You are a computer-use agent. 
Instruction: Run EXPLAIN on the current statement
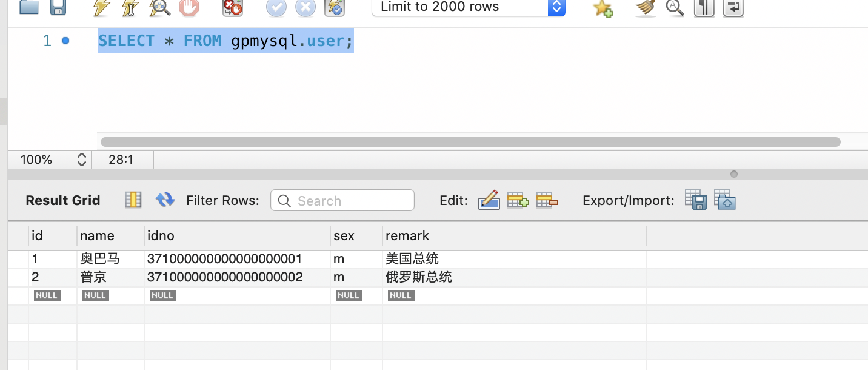click(x=160, y=7)
